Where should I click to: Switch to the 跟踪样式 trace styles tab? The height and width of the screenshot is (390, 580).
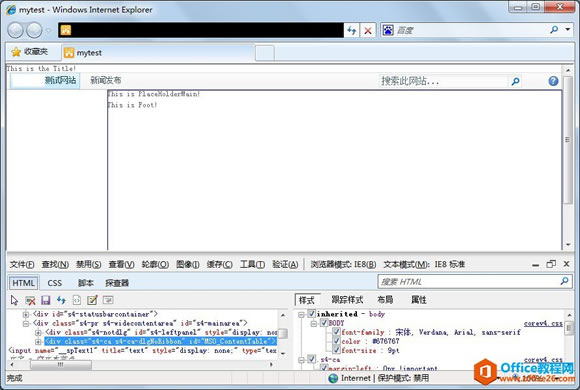(x=347, y=300)
